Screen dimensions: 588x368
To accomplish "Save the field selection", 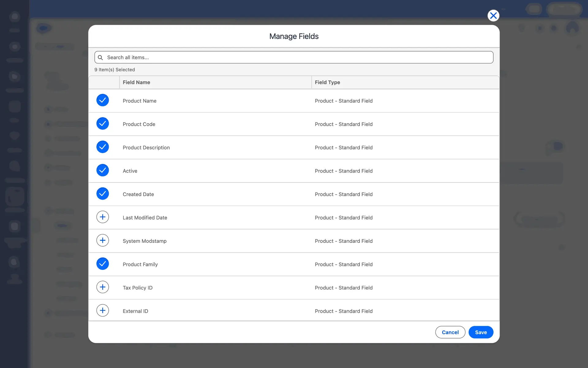I will [x=481, y=332].
